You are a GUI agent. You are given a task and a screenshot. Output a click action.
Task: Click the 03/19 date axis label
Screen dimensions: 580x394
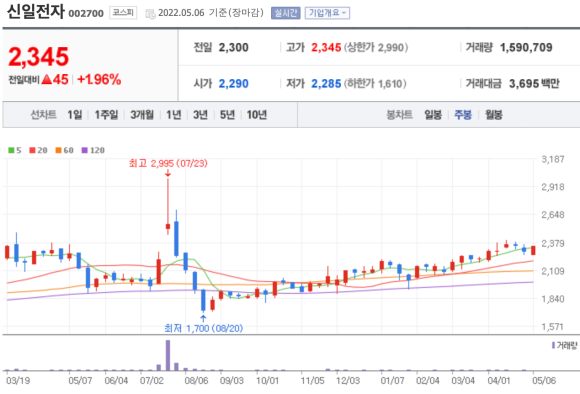click(x=18, y=380)
